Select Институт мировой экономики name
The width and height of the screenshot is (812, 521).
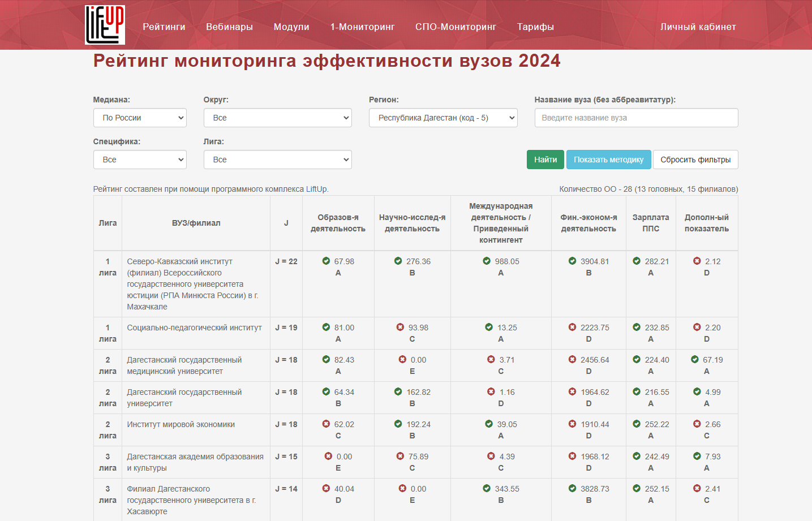(x=181, y=424)
